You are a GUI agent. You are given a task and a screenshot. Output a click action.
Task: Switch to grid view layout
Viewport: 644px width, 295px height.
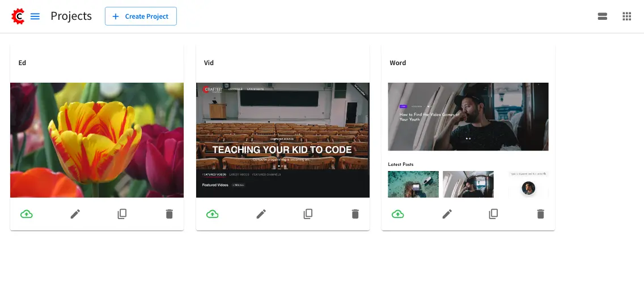(x=626, y=16)
